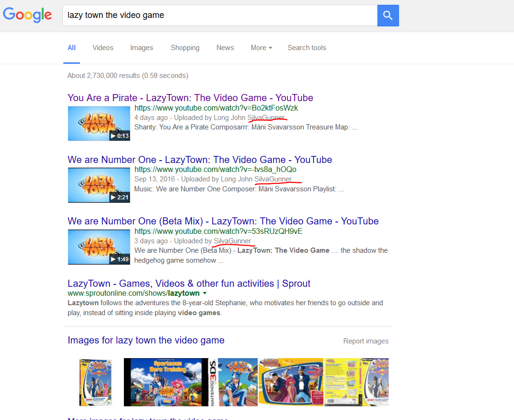Open 'We are Number One (Beta Mix)' result
Viewport: 514px width, 420px height.
tap(223, 221)
